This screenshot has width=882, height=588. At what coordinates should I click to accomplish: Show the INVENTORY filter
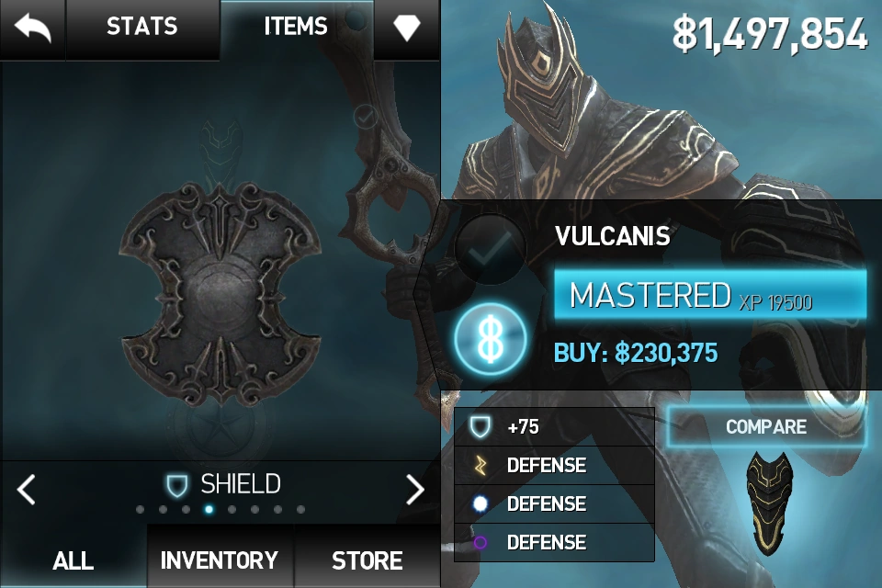tap(220, 560)
